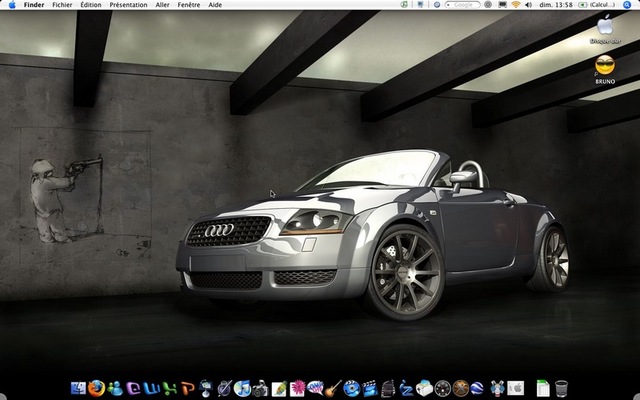The width and height of the screenshot is (640, 400).
Task: Launch Firefox from the dock
Action: click(x=96, y=388)
